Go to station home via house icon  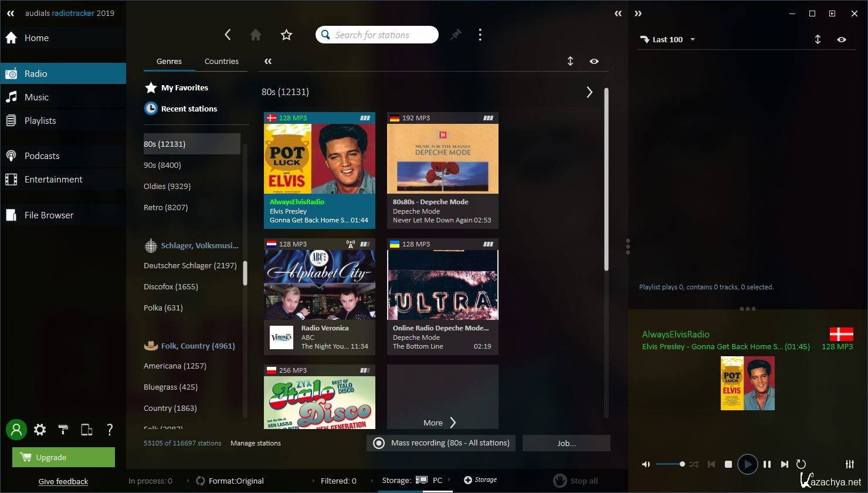tap(256, 35)
